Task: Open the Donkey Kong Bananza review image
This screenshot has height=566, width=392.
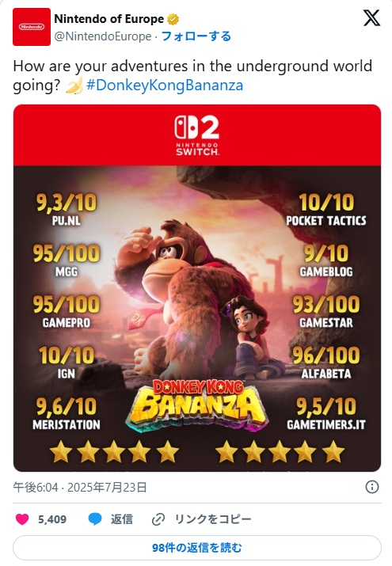Action: pyautogui.click(x=197, y=287)
